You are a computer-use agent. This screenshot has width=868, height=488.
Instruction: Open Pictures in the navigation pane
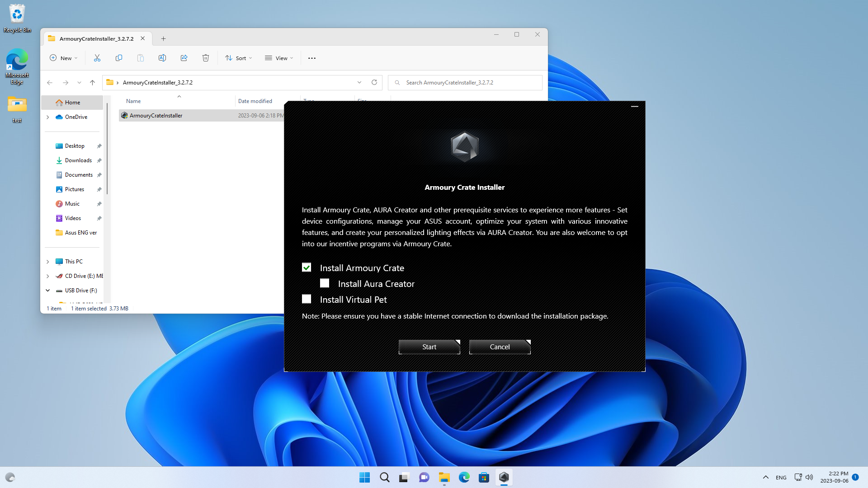tap(75, 189)
